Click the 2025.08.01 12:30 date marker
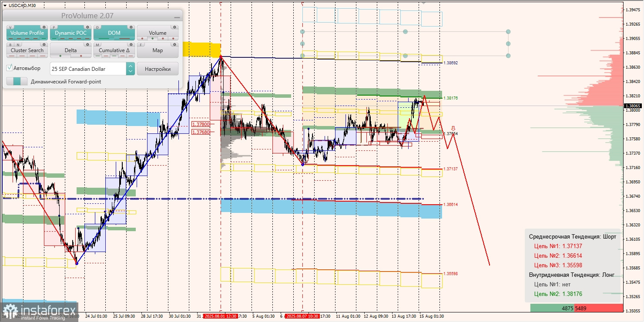 [x=221, y=316]
